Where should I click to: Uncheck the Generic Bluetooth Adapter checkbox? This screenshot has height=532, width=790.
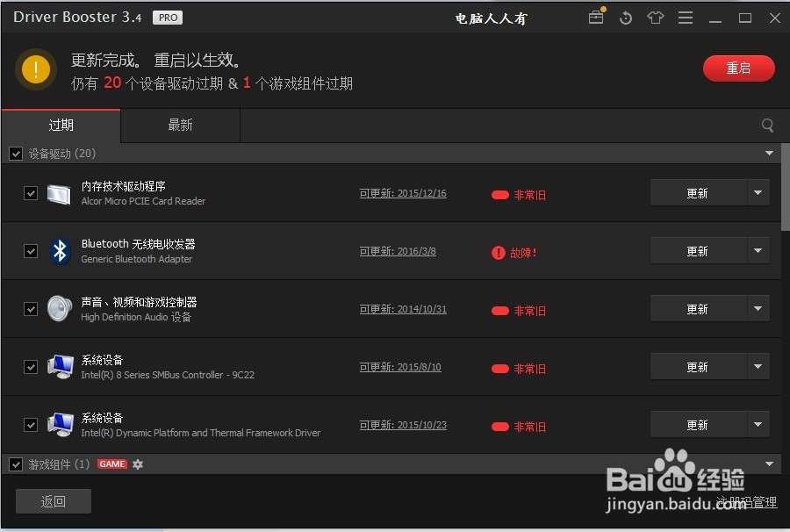pos(31,251)
